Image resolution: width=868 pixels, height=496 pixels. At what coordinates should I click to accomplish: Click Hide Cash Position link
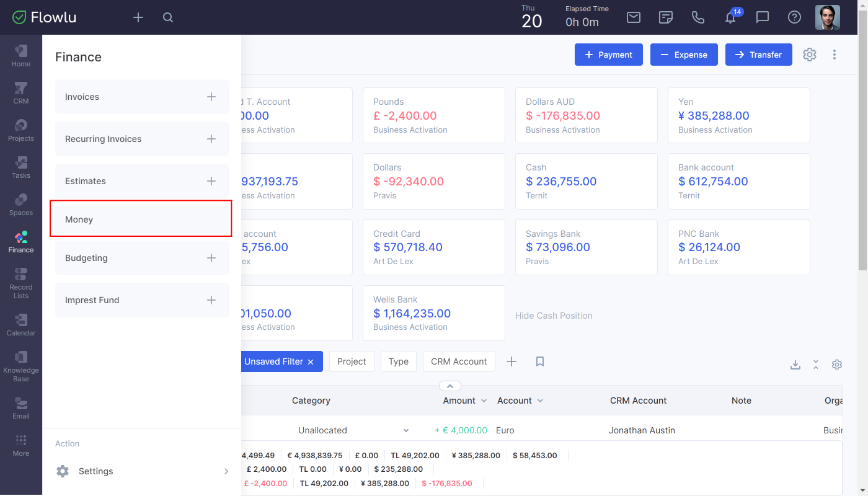click(554, 316)
